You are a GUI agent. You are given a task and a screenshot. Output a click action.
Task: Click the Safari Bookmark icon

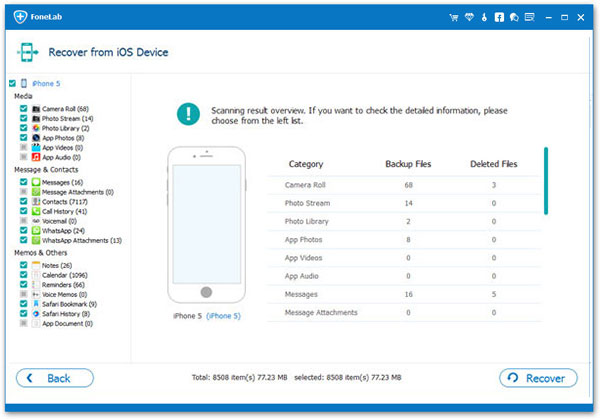tap(36, 304)
